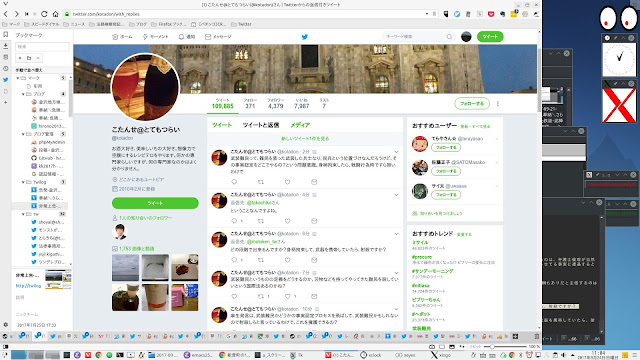Collapse the ブログ管理 bookmark folder
640x360 pixels.
[23, 134]
